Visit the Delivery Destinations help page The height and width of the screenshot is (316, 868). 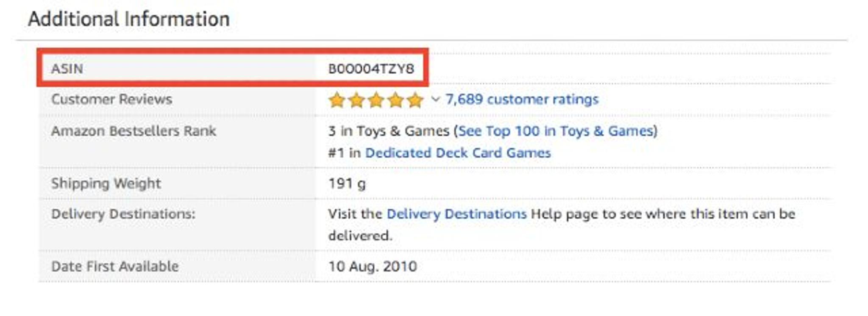point(457,214)
